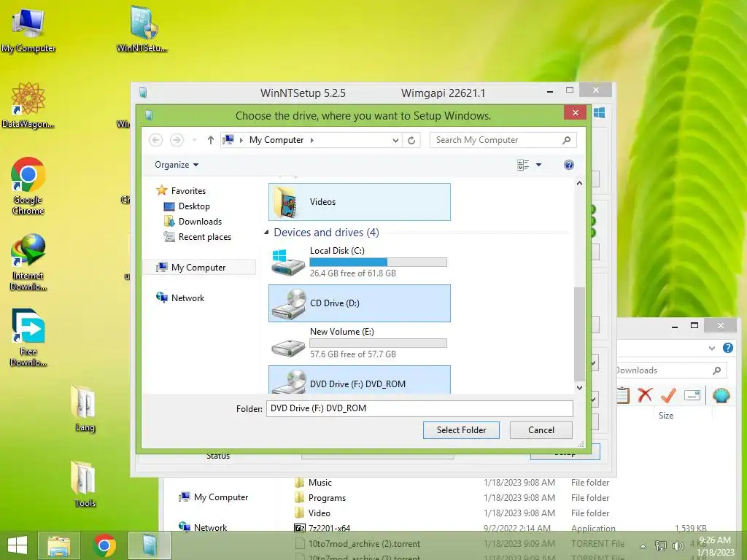Click the dialog vertical scrollbar
The height and width of the screenshot is (560, 747).
[x=579, y=333]
